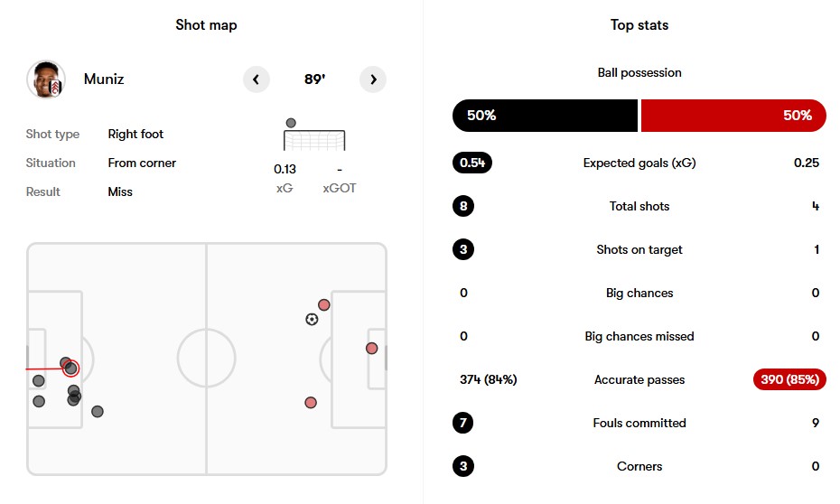Select the goal ball icon shot marker
This screenshot has width=840, height=504.
coord(312,320)
